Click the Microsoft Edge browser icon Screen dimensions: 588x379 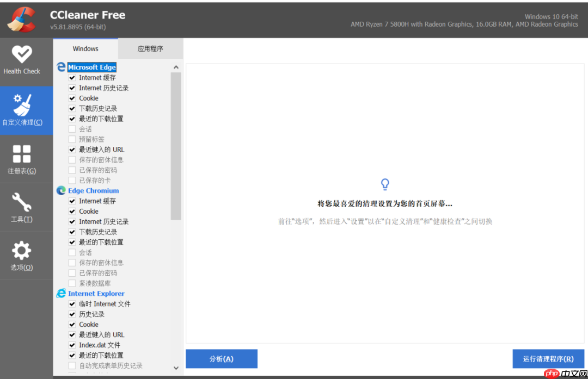point(60,67)
